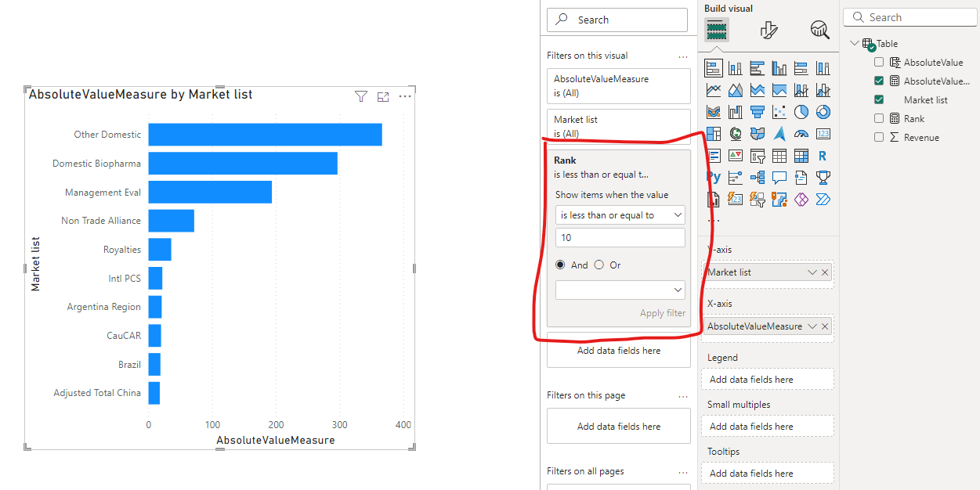This screenshot has width=980, height=490.
Task: Select the Clustered bar chart visual
Action: tap(757, 68)
